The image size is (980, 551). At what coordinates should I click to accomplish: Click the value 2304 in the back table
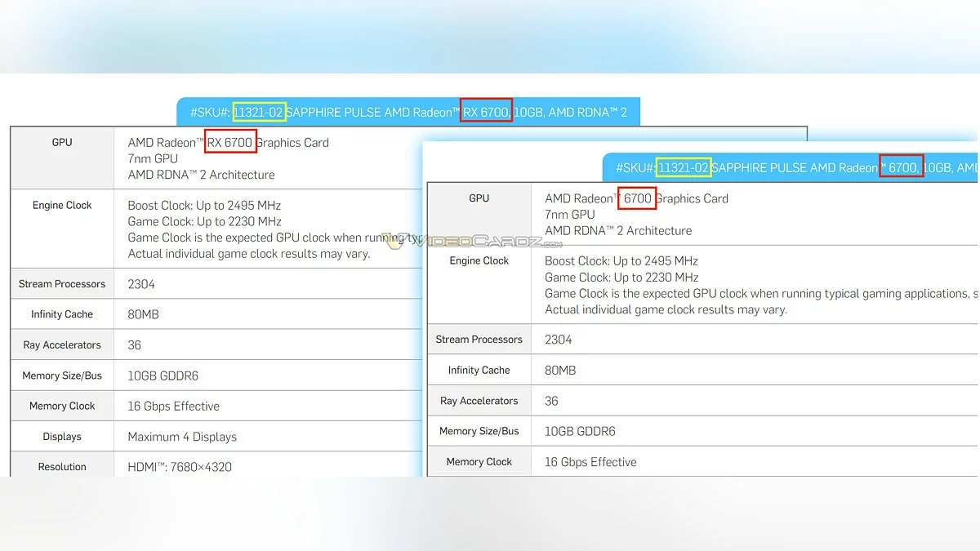(x=141, y=284)
